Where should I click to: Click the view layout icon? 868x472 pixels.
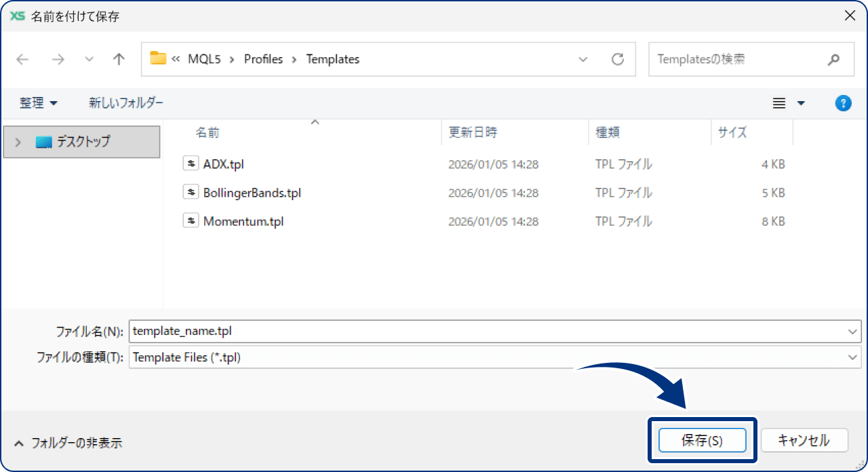tap(779, 103)
